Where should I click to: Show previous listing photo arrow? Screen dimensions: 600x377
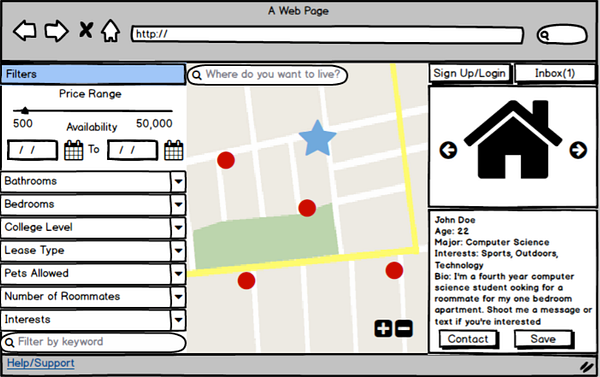(448, 150)
